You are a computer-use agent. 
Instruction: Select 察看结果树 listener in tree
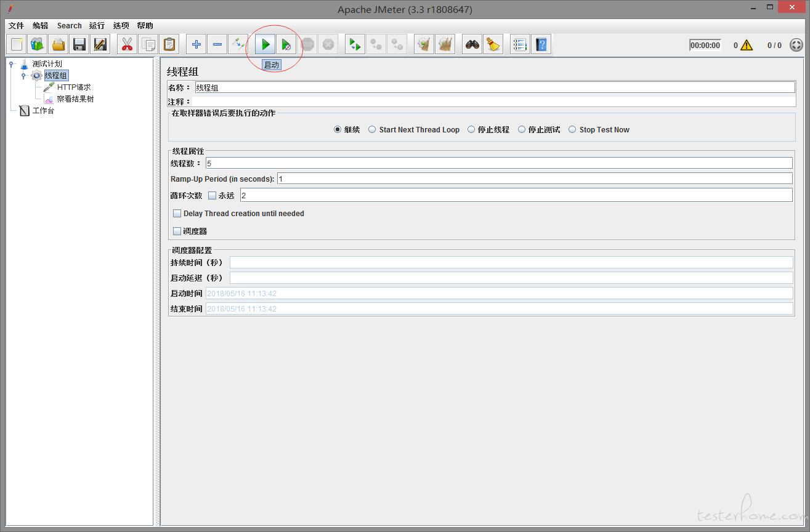(x=75, y=99)
